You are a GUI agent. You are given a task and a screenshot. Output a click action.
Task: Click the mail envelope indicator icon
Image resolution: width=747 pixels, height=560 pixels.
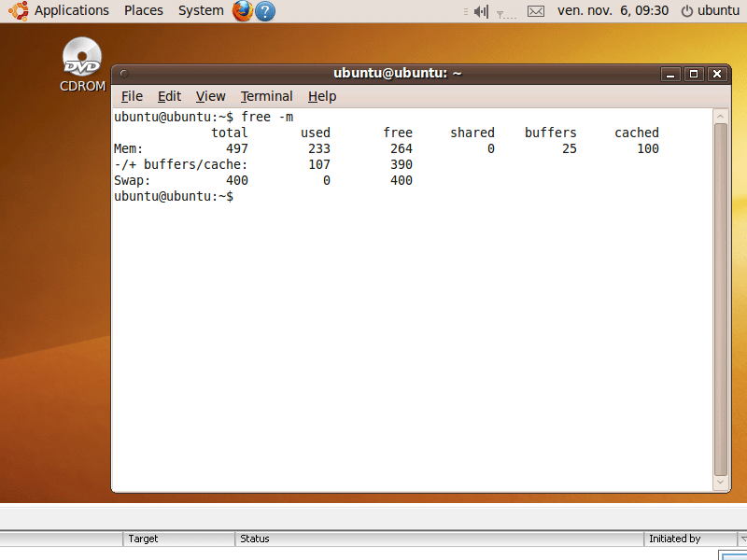tap(535, 11)
